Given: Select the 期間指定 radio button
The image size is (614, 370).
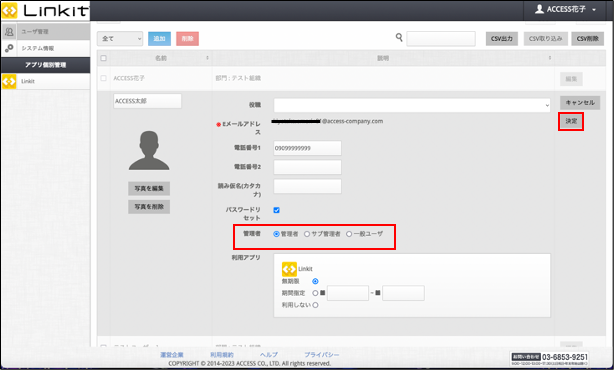Looking at the screenshot, I should point(315,293).
